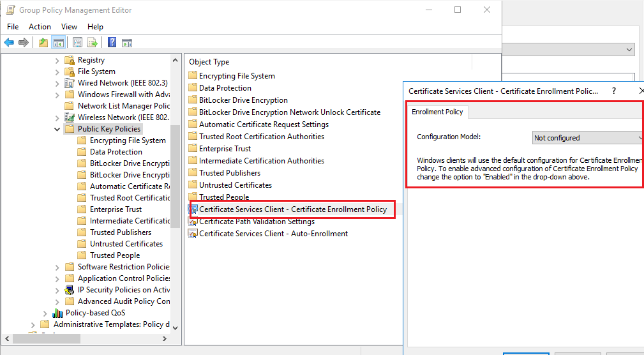Collapse the Public Key Policies tree node
The width and height of the screenshot is (644, 355).
point(57,129)
